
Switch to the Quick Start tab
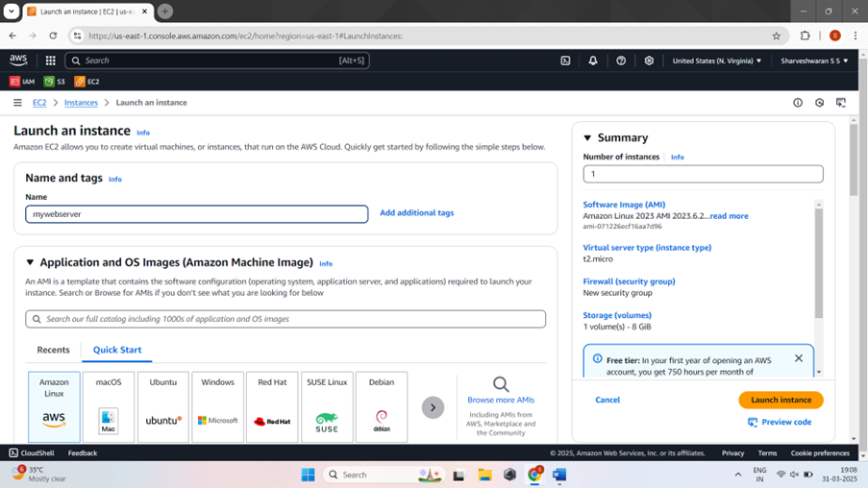point(117,350)
